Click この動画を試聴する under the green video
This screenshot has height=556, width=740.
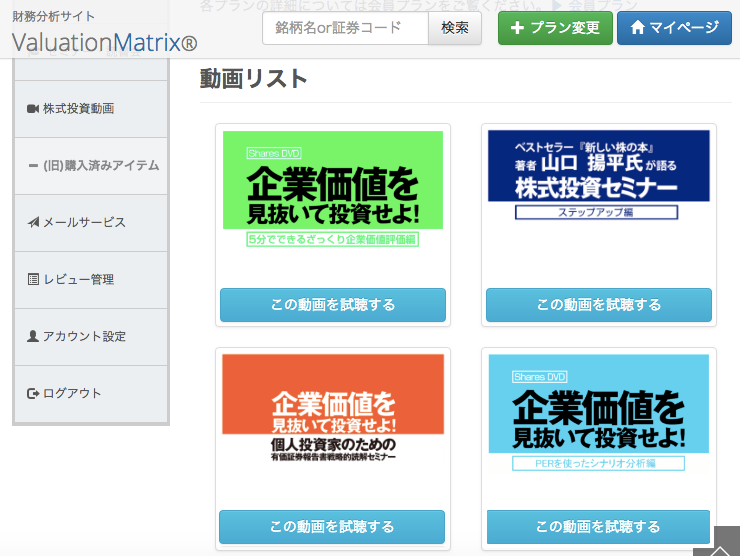[333, 305]
